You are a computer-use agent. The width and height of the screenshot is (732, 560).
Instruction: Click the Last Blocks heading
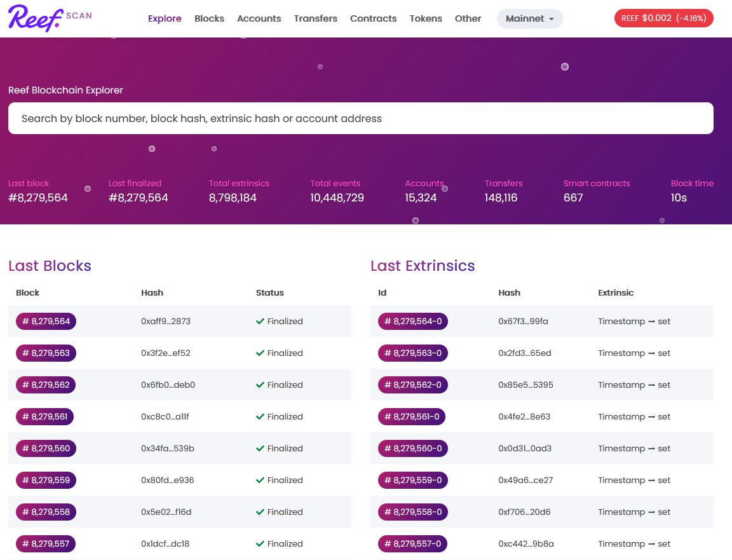[50, 266]
